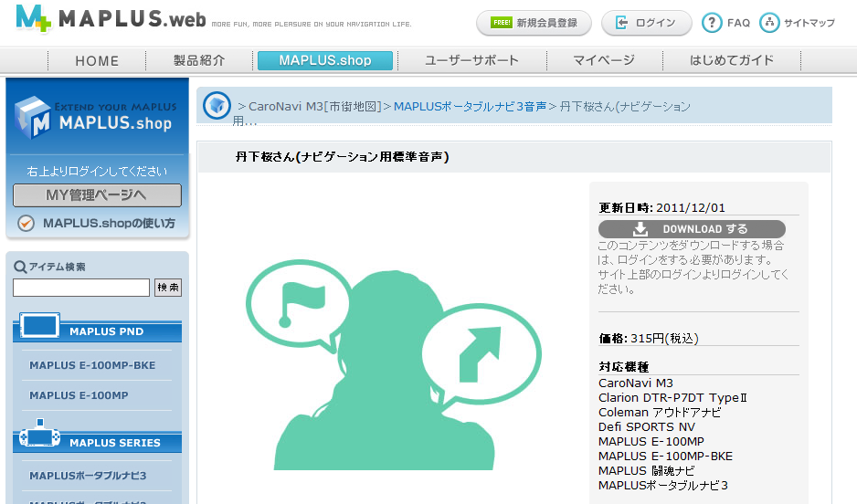
Task: Click the magnifier icon beside アイテム検索
Action: click(20, 267)
